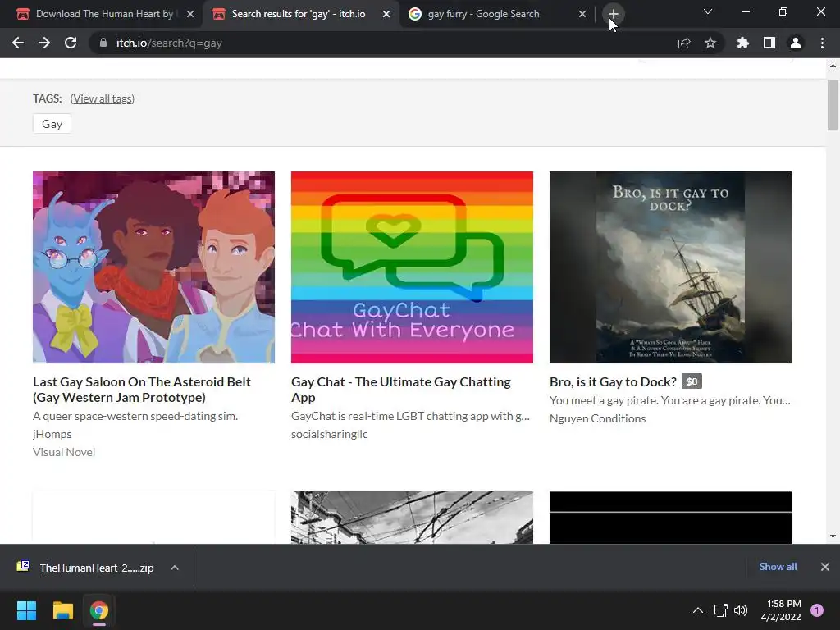Click the page vertical scrollbar thumb
Screen dimensions: 840x630
click(833, 105)
